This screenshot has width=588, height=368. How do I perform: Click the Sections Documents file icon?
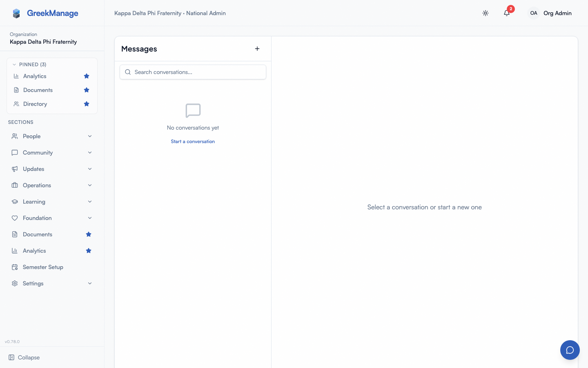(x=15, y=234)
